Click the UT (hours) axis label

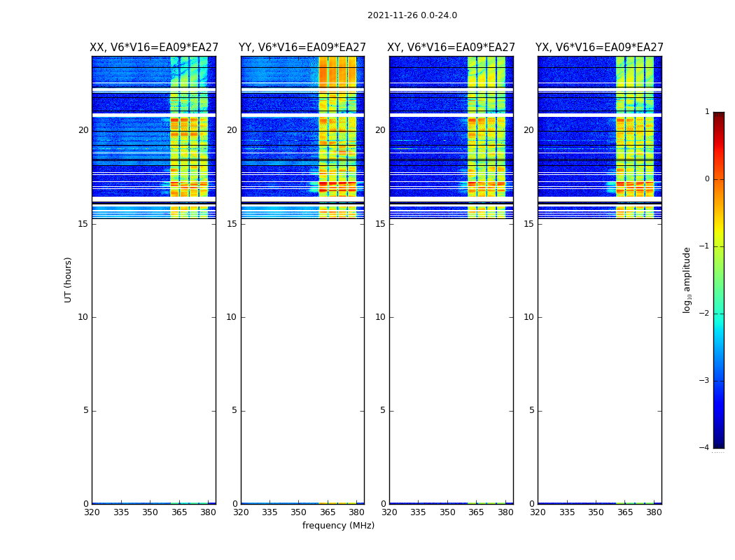[x=68, y=279]
